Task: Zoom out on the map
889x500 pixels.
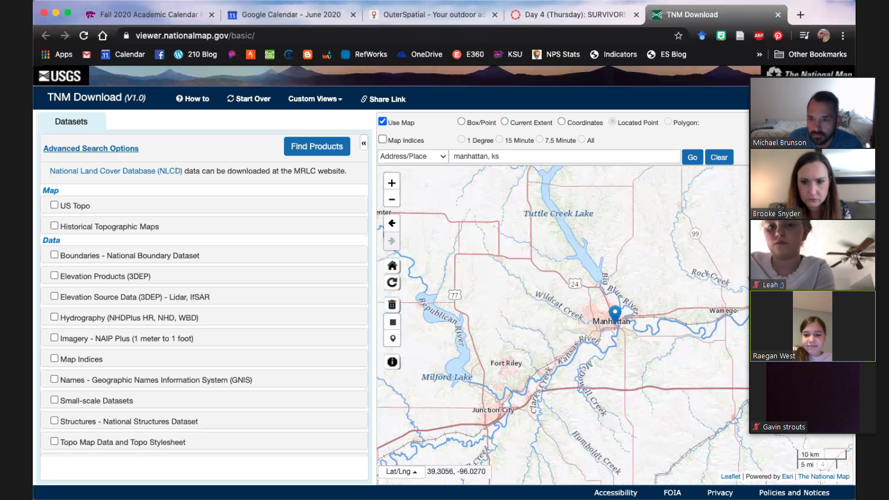Action: tap(392, 200)
